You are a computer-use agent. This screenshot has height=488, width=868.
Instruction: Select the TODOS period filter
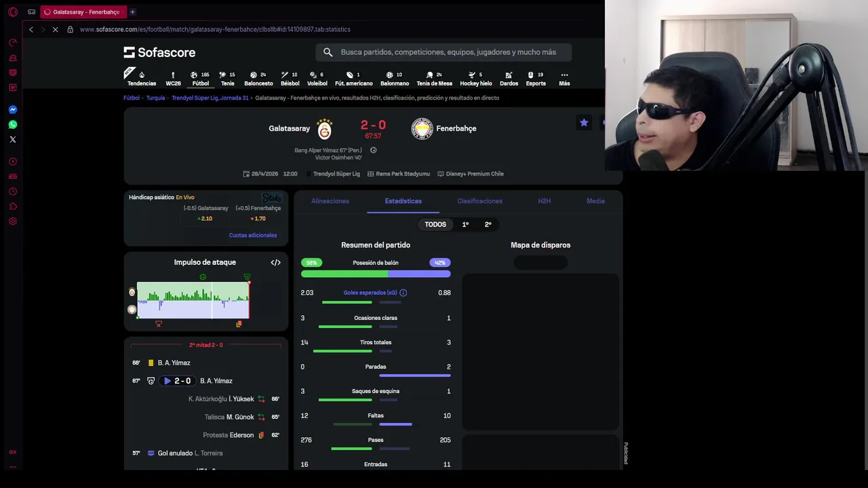tap(435, 224)
